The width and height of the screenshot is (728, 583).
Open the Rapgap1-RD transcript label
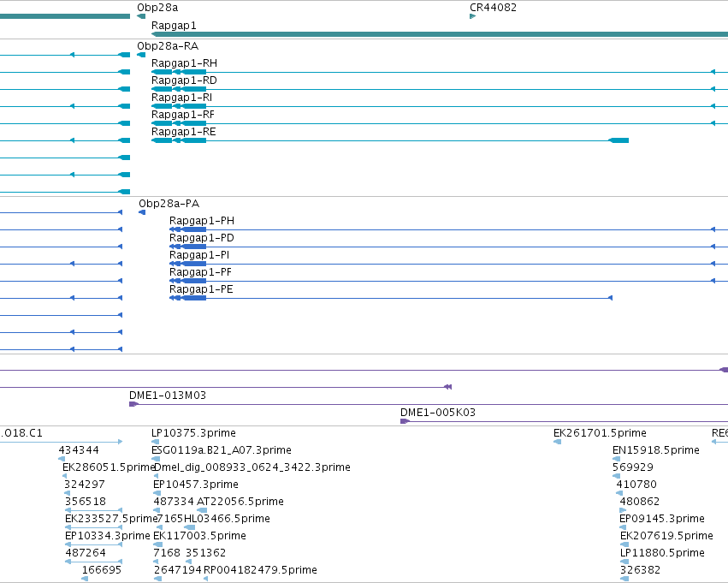(184, 80)
